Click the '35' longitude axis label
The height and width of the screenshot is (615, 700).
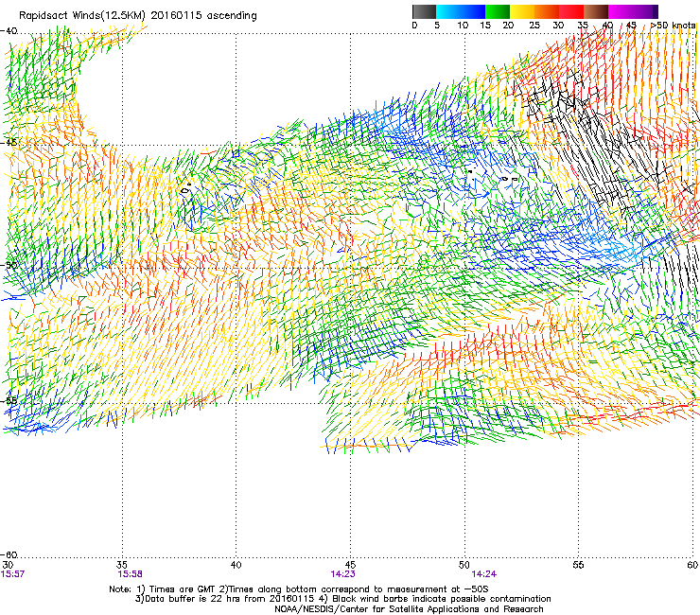point(122,565)
